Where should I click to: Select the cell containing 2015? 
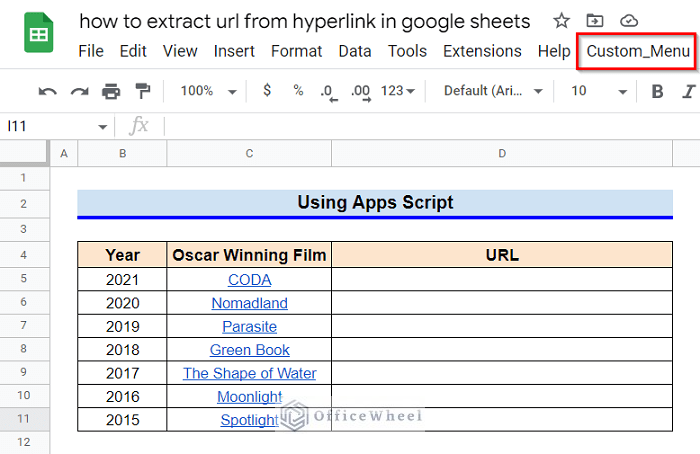[122, 420]
